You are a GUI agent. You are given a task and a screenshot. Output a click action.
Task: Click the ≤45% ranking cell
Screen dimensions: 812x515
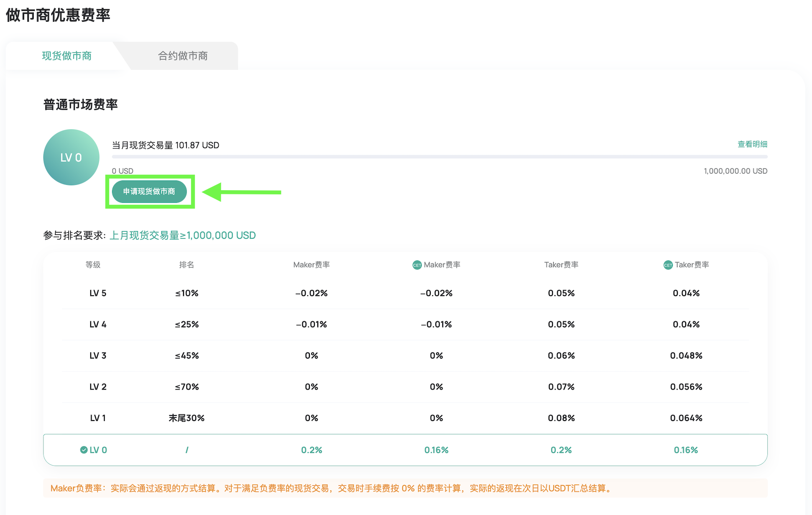pos(186,356)
